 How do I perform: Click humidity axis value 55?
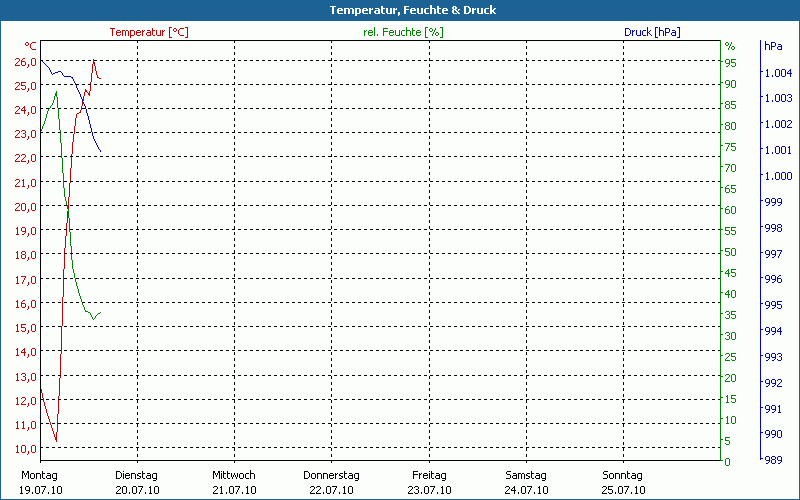731,231
